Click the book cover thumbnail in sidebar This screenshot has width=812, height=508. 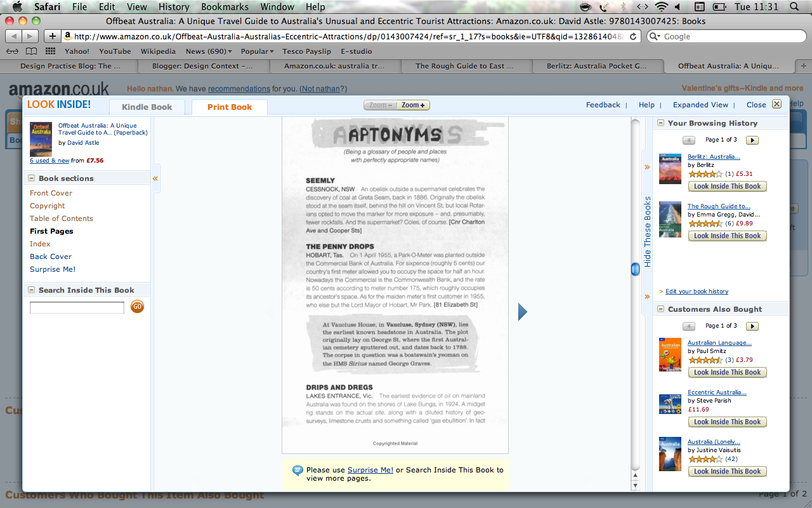(x=41, y=139)
